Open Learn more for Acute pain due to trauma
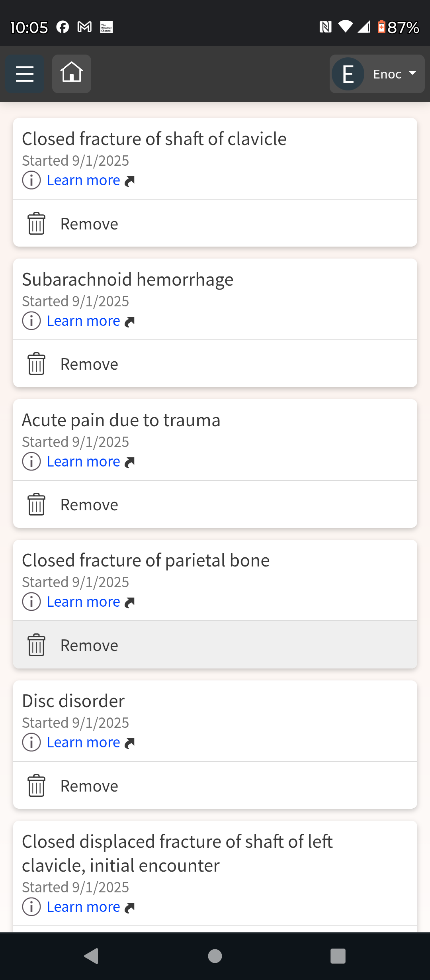 point(83,462)
